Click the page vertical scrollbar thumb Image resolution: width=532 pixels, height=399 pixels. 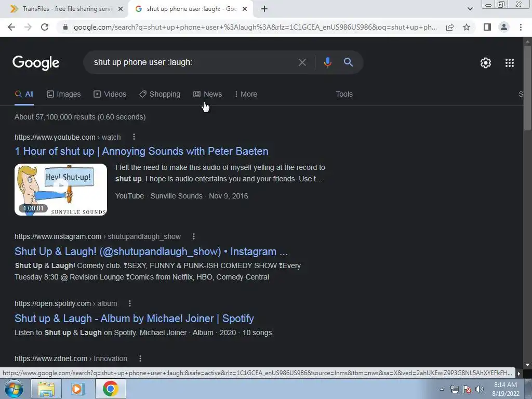(527, 87)
